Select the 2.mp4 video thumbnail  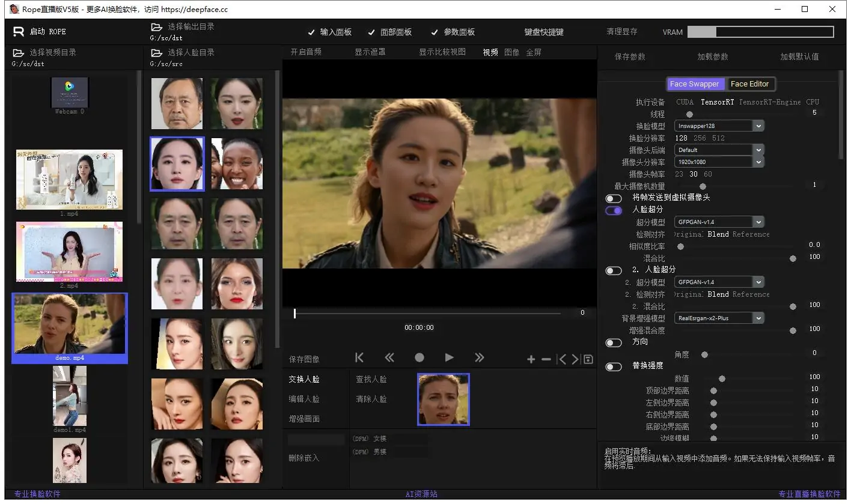coord(69,252)
